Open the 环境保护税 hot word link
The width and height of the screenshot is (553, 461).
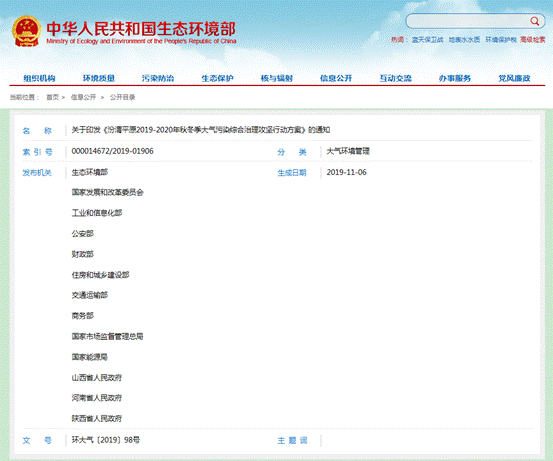(501, 40)
